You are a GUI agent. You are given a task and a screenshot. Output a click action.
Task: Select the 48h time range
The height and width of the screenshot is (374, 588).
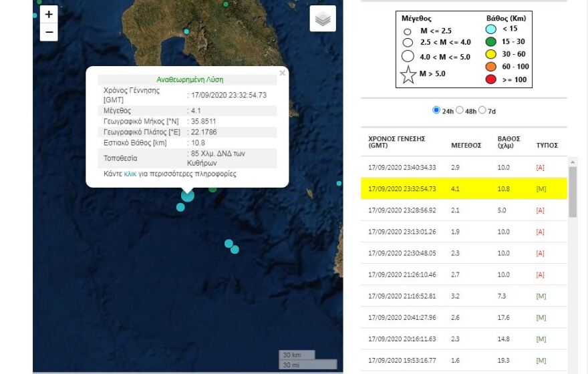pyautogui.click(x=460, y=110)
